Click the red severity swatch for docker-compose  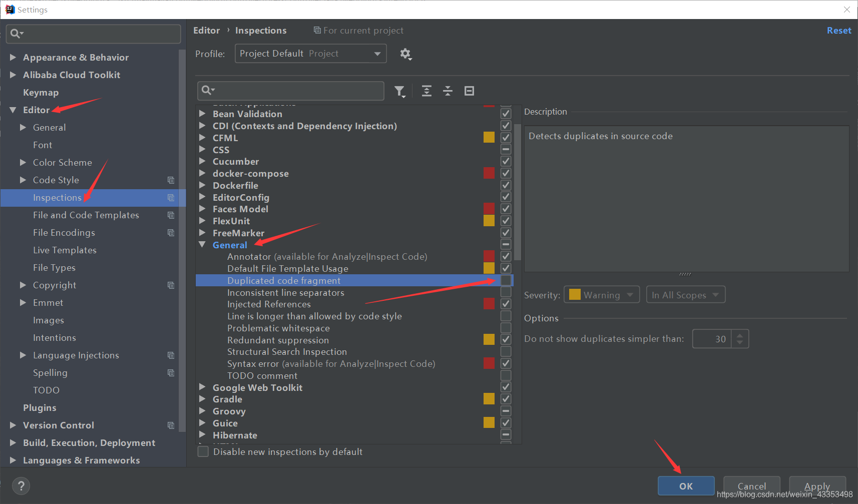click(489, 173)
